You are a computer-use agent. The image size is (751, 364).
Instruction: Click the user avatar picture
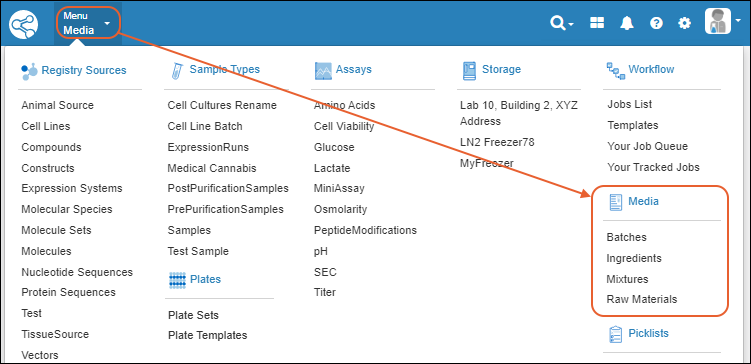[x=717, y=21]
